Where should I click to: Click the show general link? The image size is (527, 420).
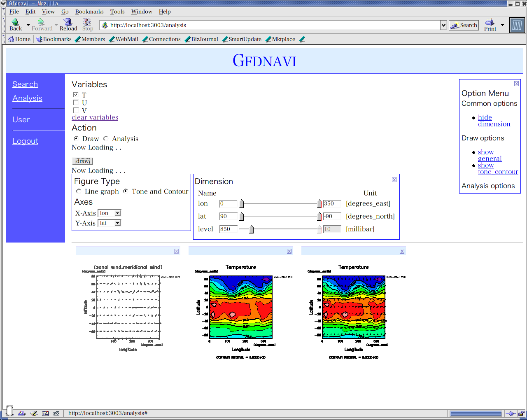pyautogui.click(x=490, y=155)
